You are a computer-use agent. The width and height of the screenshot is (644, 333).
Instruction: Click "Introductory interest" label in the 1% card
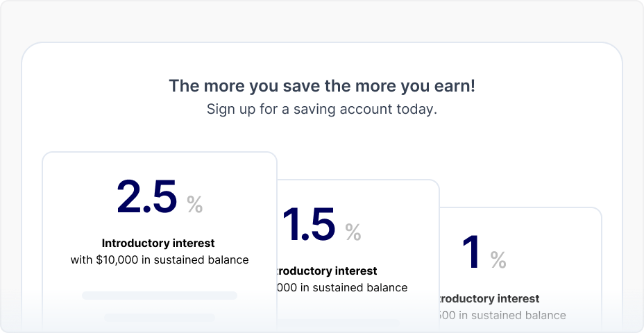click(x=489, y=299)
